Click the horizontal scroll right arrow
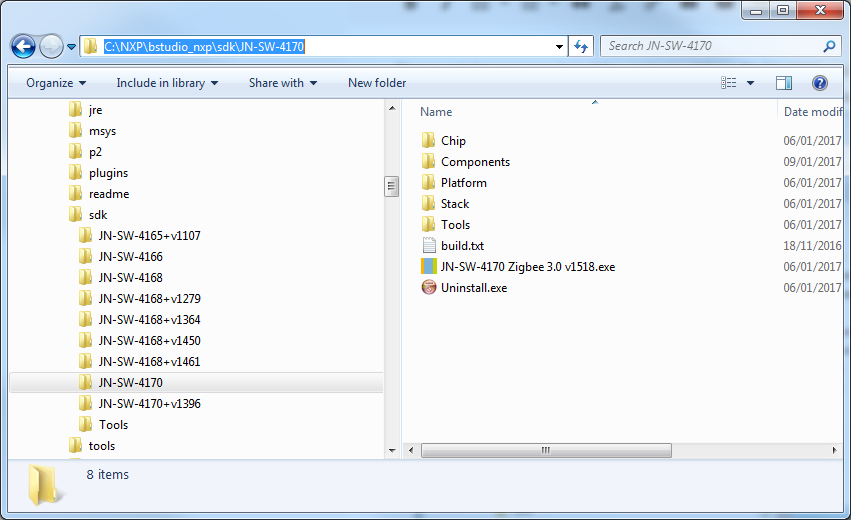 [834, 451]
